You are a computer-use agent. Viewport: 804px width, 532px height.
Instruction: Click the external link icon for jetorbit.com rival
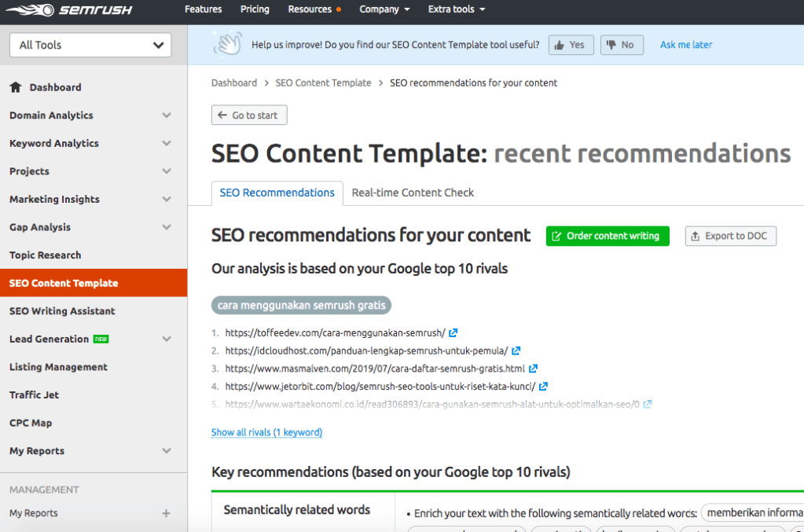tap(542, 386)
